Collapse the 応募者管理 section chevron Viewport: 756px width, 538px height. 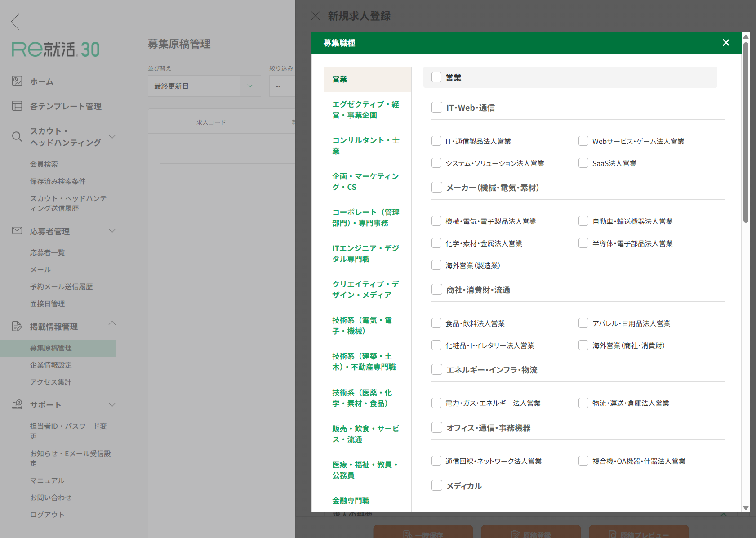(x=112, y=231)
